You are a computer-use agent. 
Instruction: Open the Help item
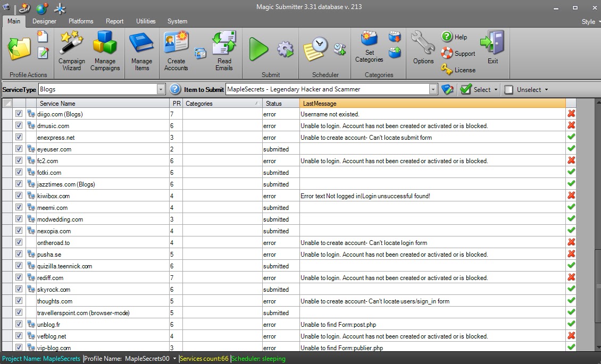(x=455, y=37)
